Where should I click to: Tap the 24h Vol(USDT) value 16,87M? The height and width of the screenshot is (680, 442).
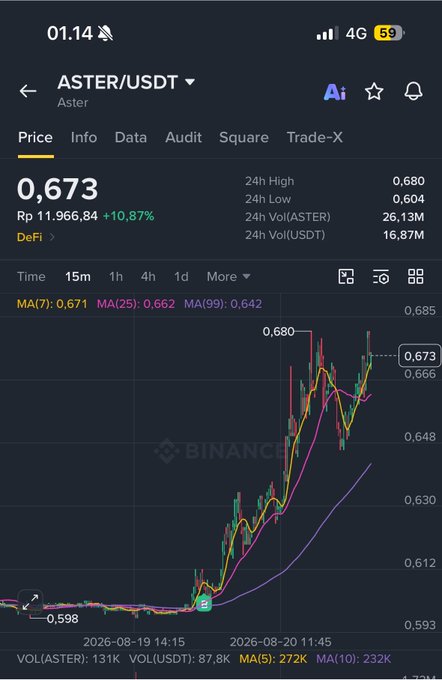[x=403, y=235]
